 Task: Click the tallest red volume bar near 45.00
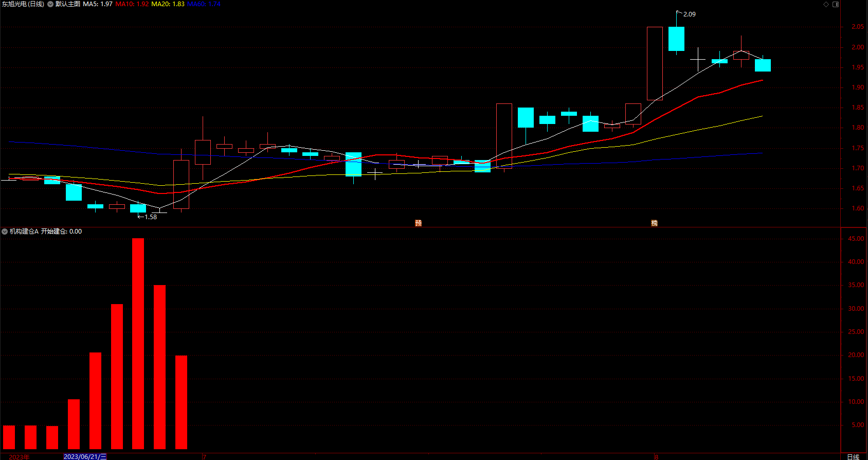(138, 344)
